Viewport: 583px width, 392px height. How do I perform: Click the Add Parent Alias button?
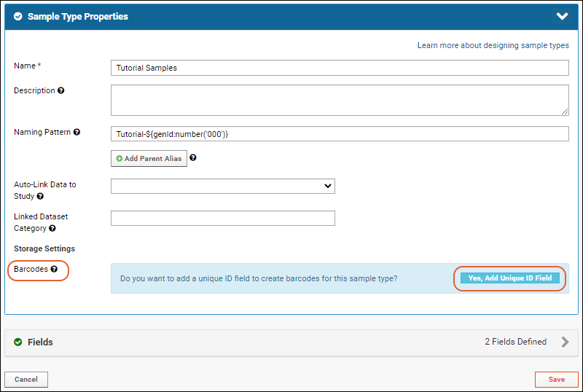click(149, 158)
